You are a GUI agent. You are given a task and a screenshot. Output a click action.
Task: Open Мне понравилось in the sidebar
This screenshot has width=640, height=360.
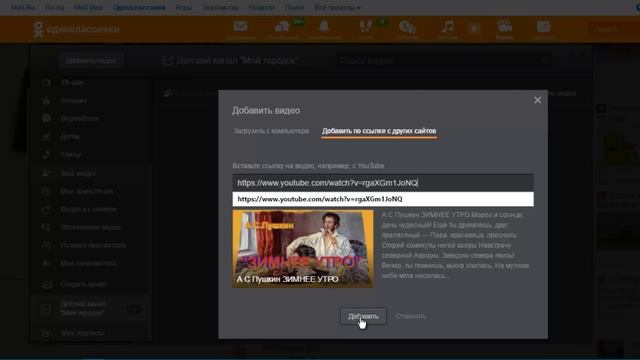(x=89, y=263)
